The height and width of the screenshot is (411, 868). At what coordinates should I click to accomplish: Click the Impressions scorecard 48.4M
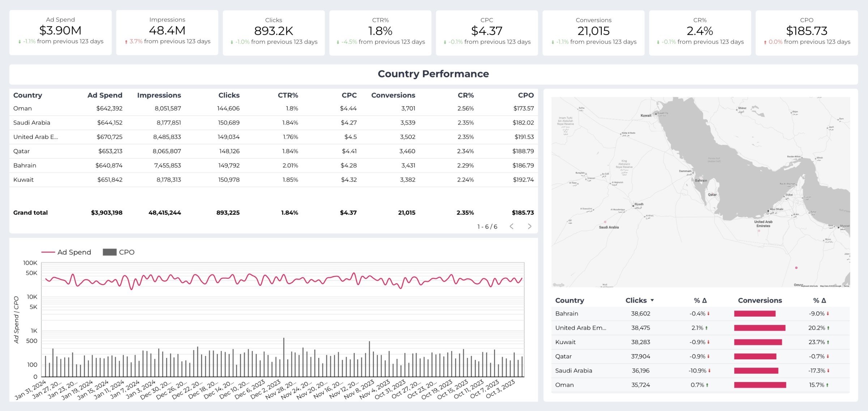pos(167,31)
